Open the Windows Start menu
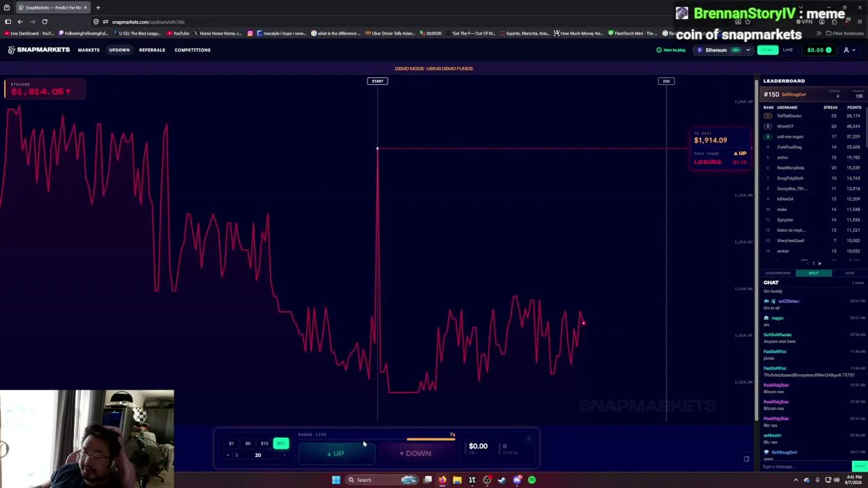Screen dimensions: 868x488 tap(336, 480)
